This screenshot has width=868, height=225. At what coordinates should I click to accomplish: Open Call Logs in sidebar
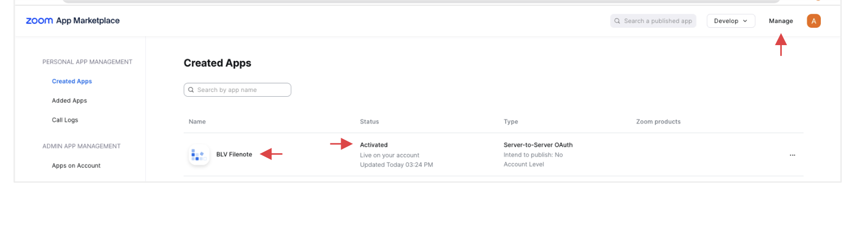(65, 120)
